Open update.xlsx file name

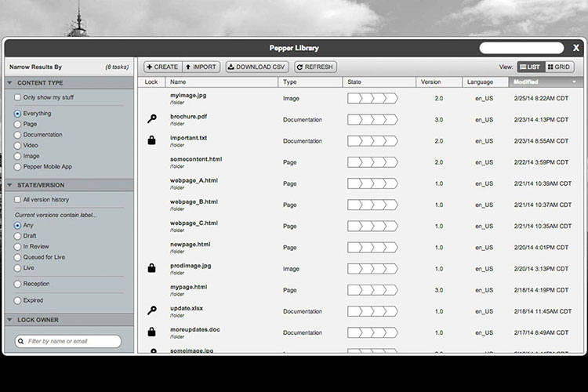(187, 308)
